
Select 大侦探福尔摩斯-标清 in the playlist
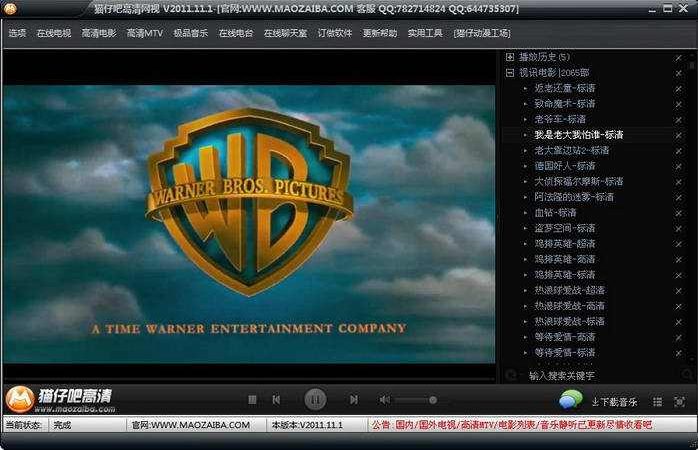click(579, 182)
